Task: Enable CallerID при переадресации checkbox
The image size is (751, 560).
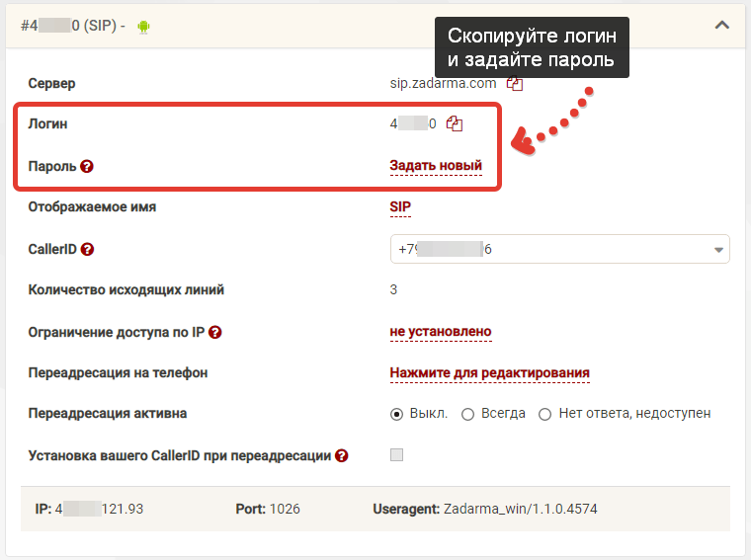Action: (396, 454)
